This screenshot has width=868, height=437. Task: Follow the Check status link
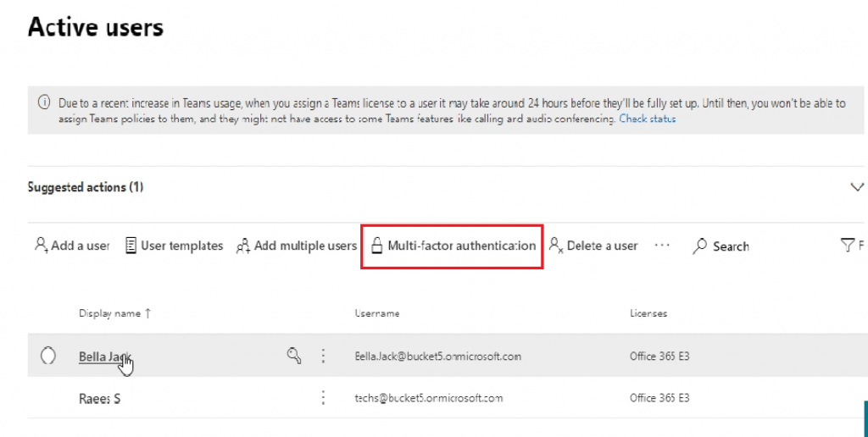(x=647, y=119)
